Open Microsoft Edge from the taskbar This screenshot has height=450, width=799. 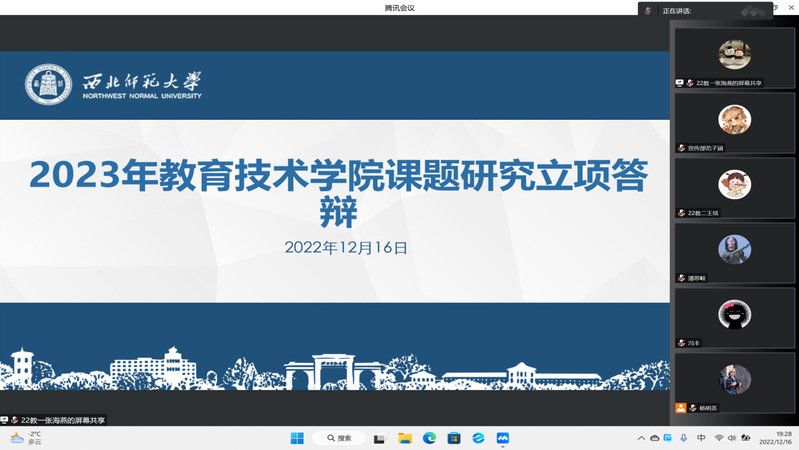click(x=429, y=438)
